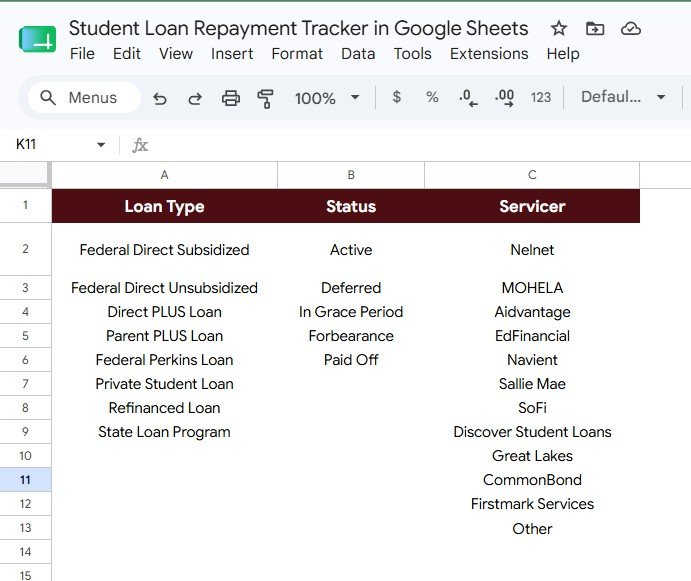Open the Data menu
Image resolution: width=691 pixels, height=581 pixels.
[358, 54]
